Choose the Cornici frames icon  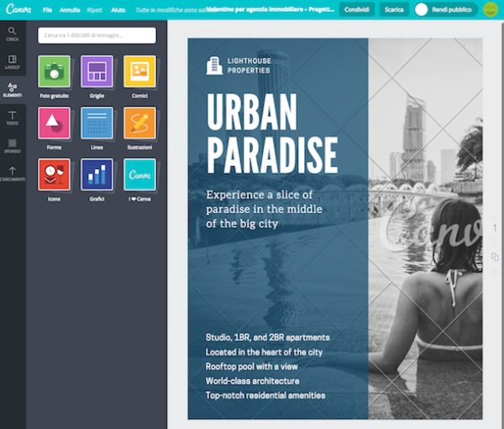pyautogui.click(x=139, y=71)
